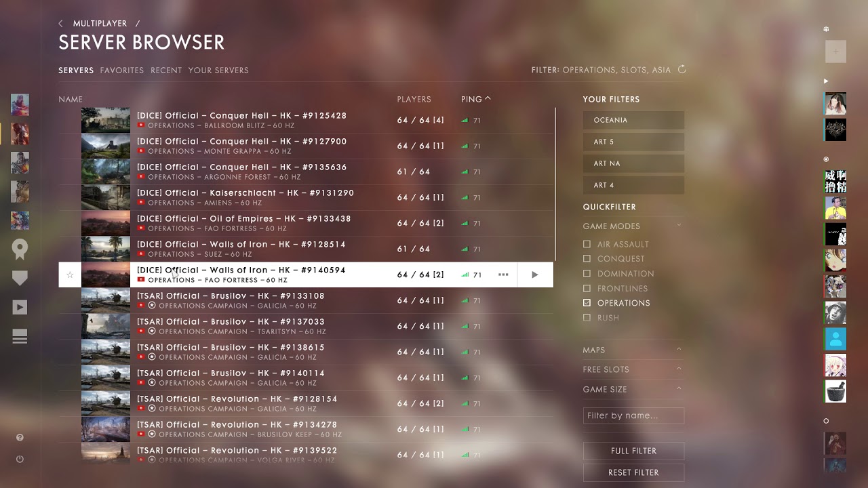Select Conquer Hell server #9135636
Image resolution: width=868 pixels, height=488 pixels.
click(x=306, y=171)
